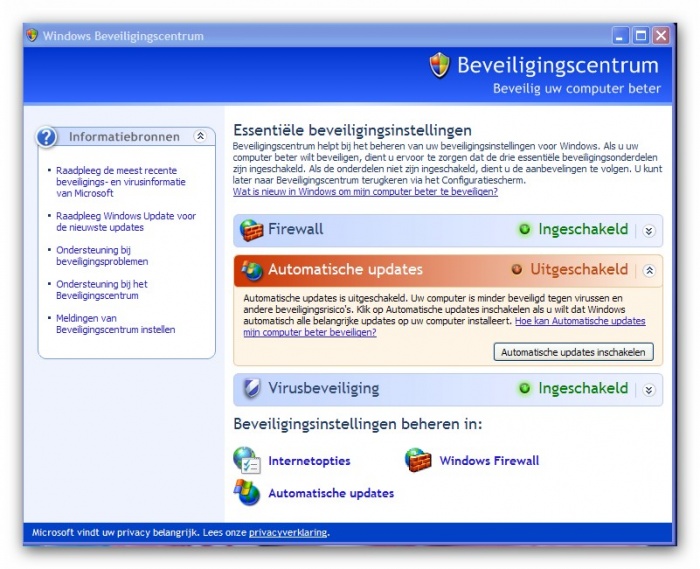Click the green Virusbeveiliging status indicator light
This screenshot has height=569, width=700.
(525, 388)
